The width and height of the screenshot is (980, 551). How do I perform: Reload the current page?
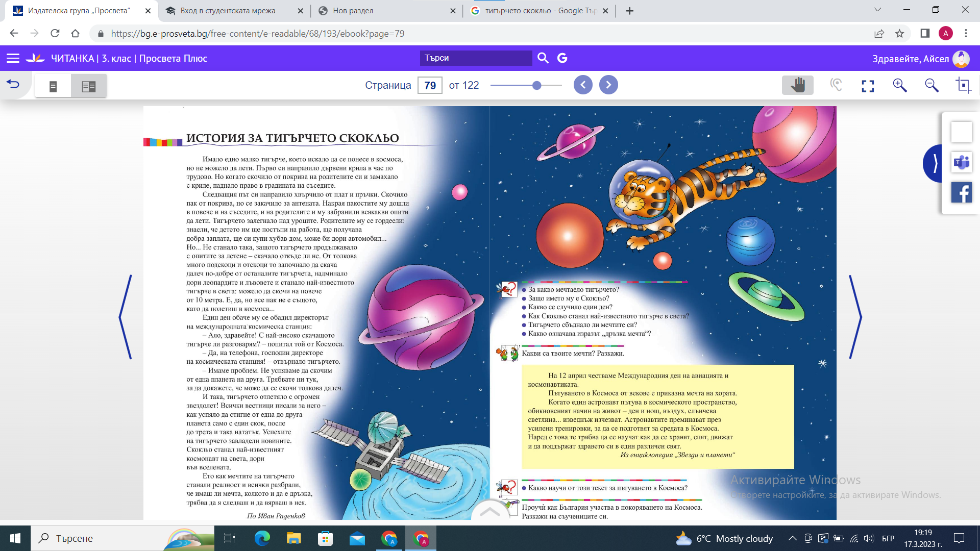click(55, 34)
